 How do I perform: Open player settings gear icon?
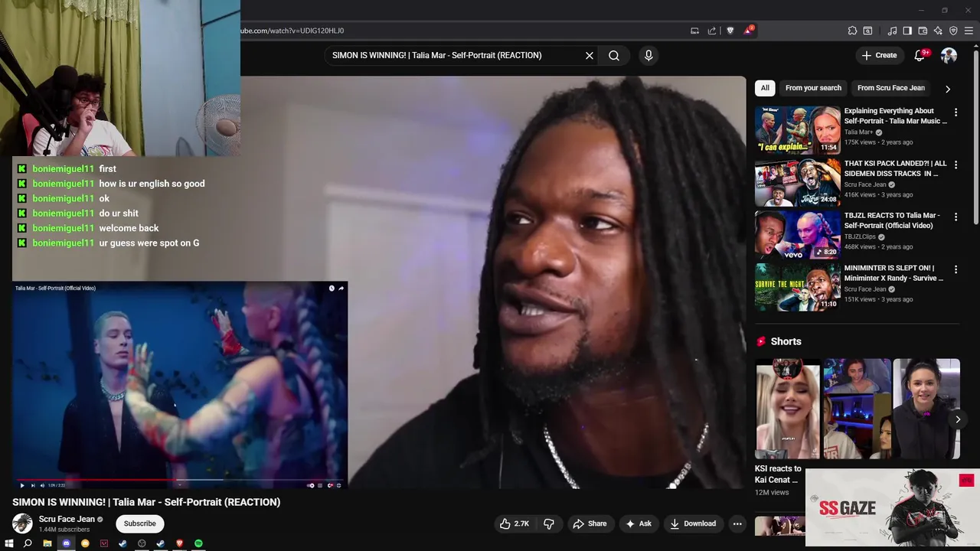[x=330, y=485]
